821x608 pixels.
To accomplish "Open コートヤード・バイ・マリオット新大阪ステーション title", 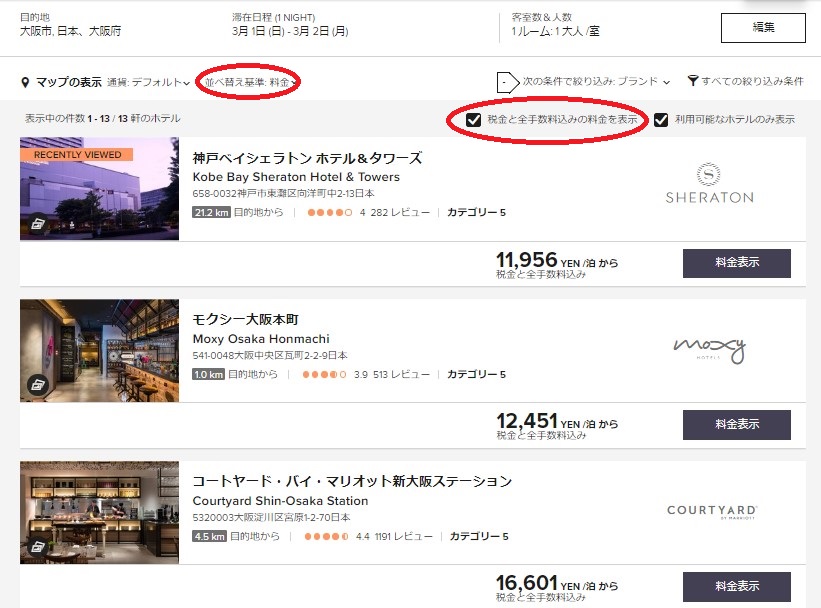I will coord(352,481).
